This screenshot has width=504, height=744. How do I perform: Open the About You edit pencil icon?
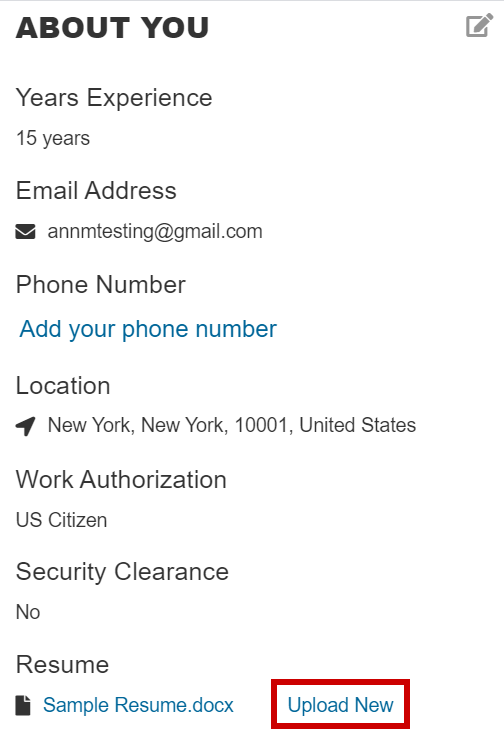pos(479,26)
